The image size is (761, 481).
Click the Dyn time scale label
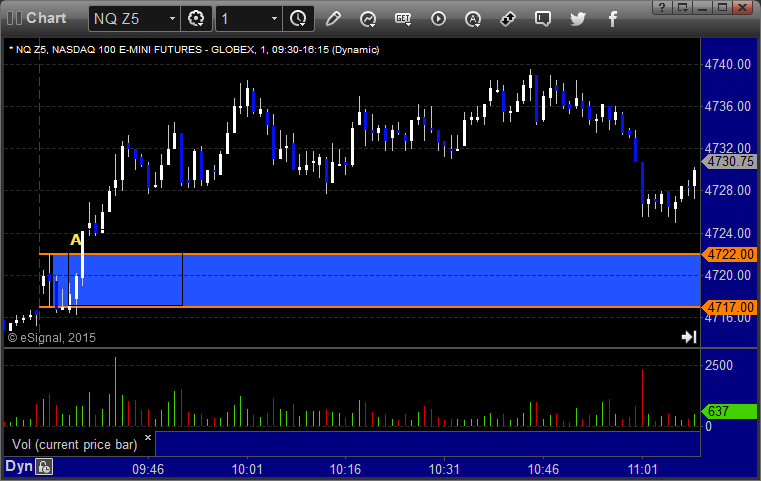coord(19,466)
